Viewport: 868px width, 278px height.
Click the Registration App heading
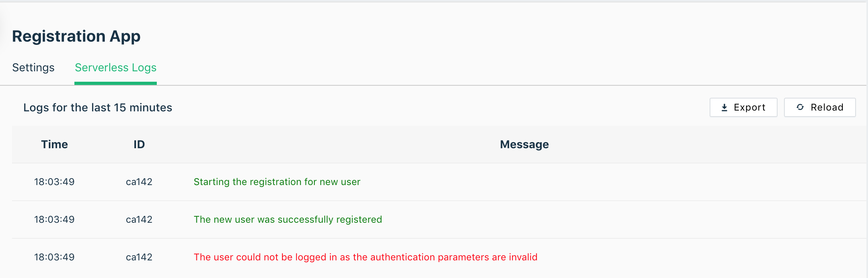[x=76, y=36]
